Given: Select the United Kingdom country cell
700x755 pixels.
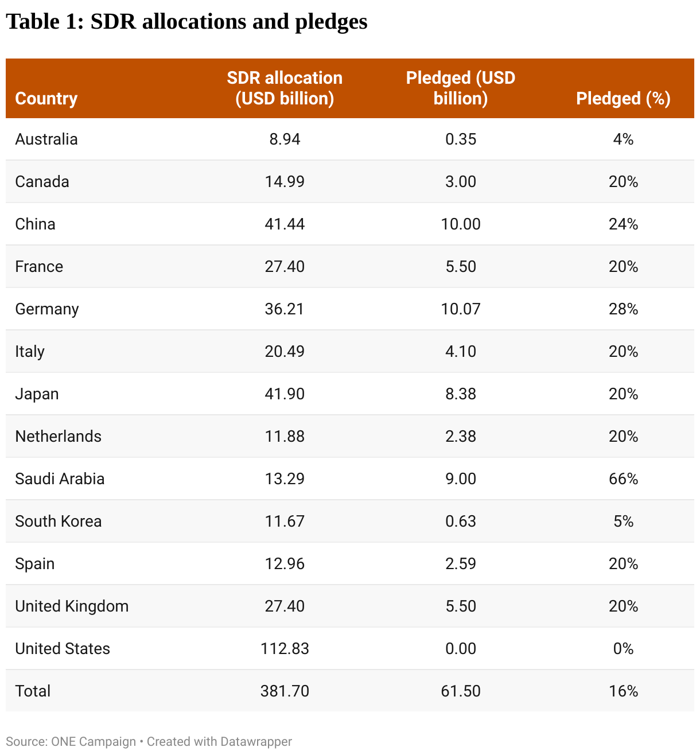Looking at the screenshot, I should click(72, 606).
